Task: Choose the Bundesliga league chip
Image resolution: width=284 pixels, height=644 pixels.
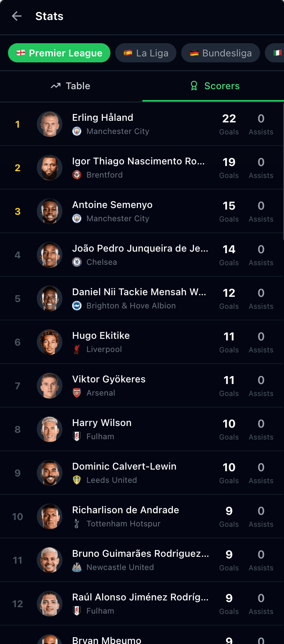Action: pos(220,53)
